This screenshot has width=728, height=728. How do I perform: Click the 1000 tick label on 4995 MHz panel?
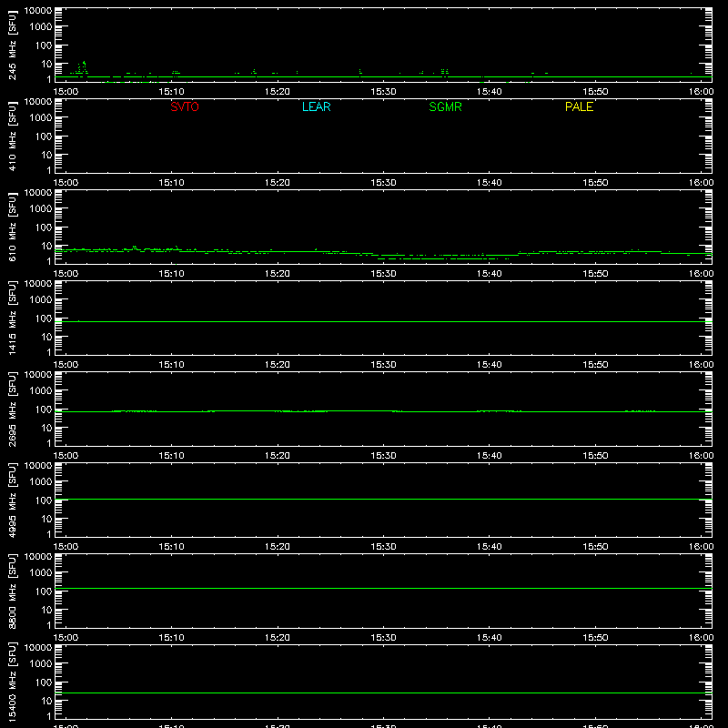point(41,482)
